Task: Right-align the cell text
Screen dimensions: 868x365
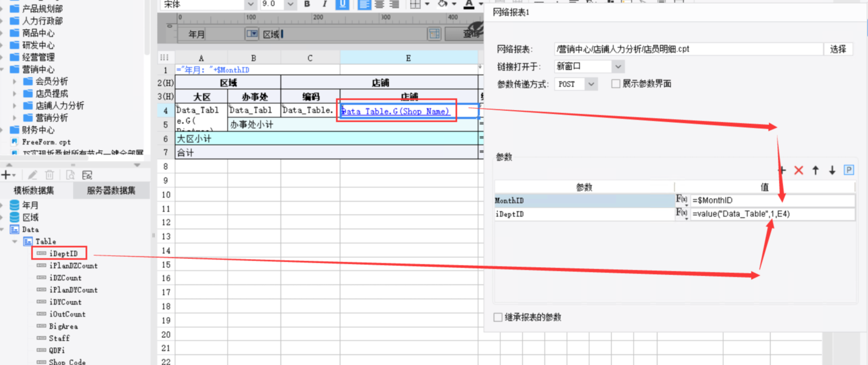Action: [x=394, y=4]
